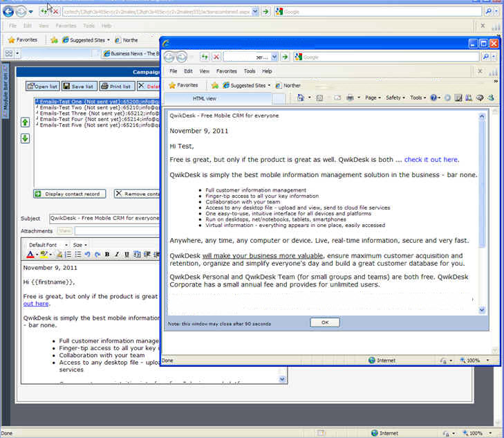
Task: Click the font color A icon
Action: 30,255
